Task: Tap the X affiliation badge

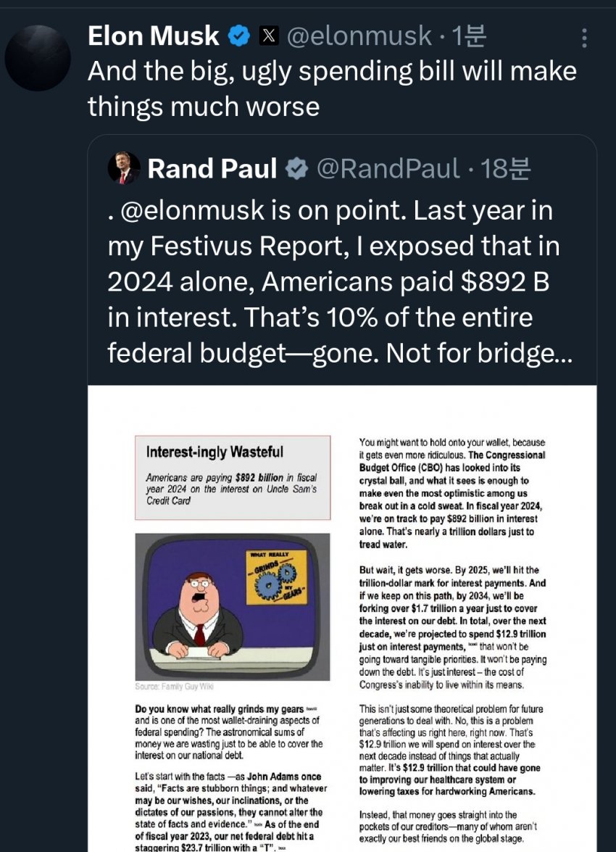Action: click(268, 36)
